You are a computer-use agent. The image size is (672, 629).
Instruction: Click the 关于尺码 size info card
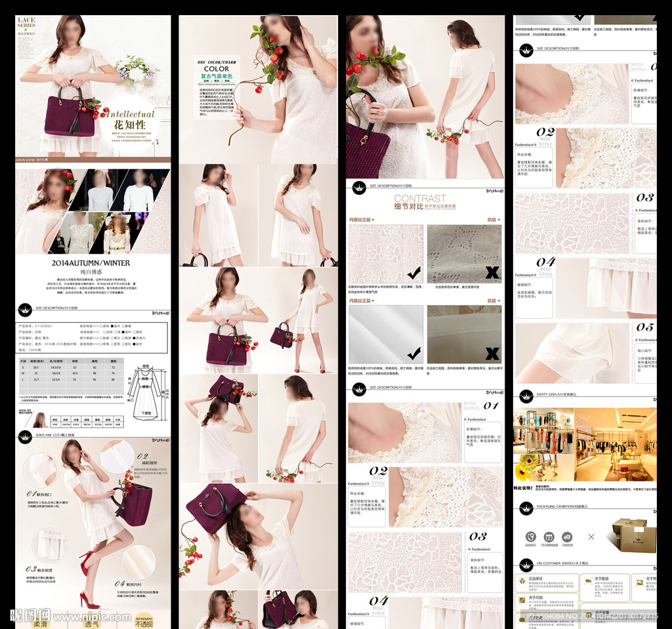coord(547,602)
